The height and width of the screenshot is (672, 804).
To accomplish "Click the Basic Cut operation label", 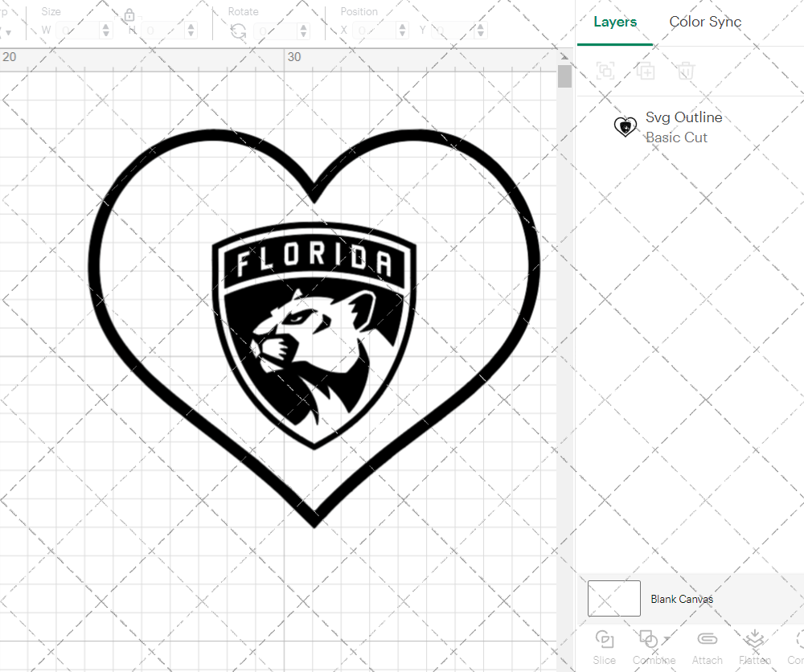I will [x=676, y=137].
